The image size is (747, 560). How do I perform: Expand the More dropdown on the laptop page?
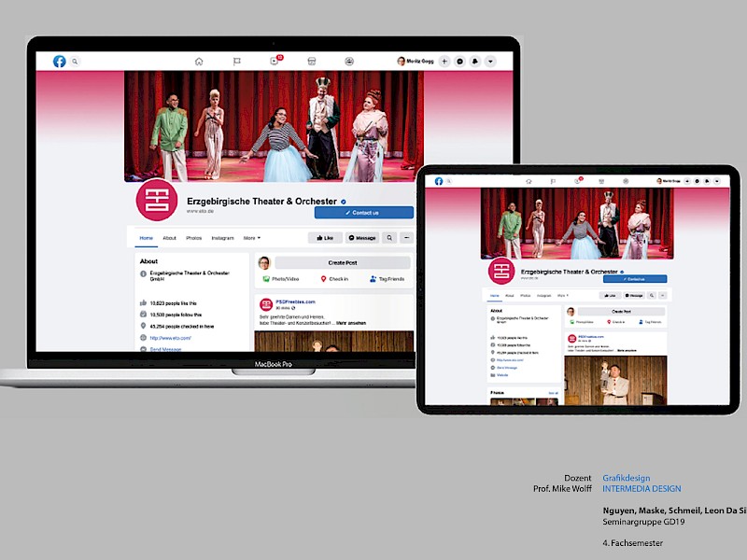(252, 238)
